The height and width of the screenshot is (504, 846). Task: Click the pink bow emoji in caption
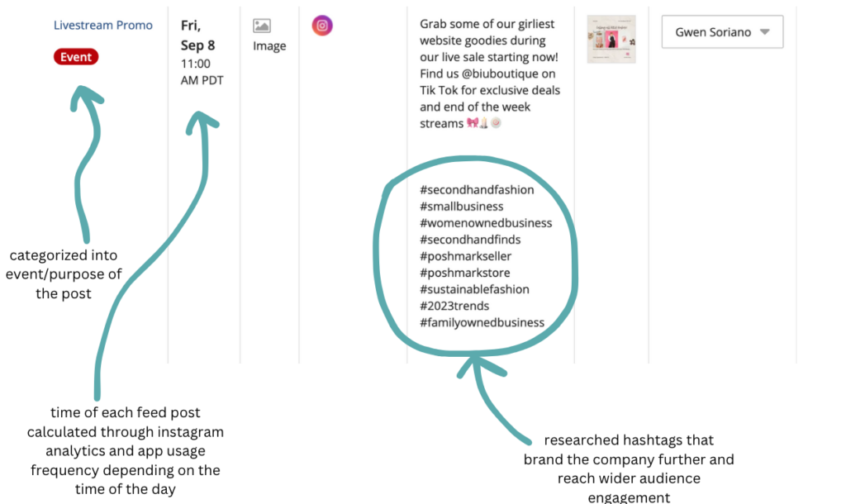click(473, 123)
